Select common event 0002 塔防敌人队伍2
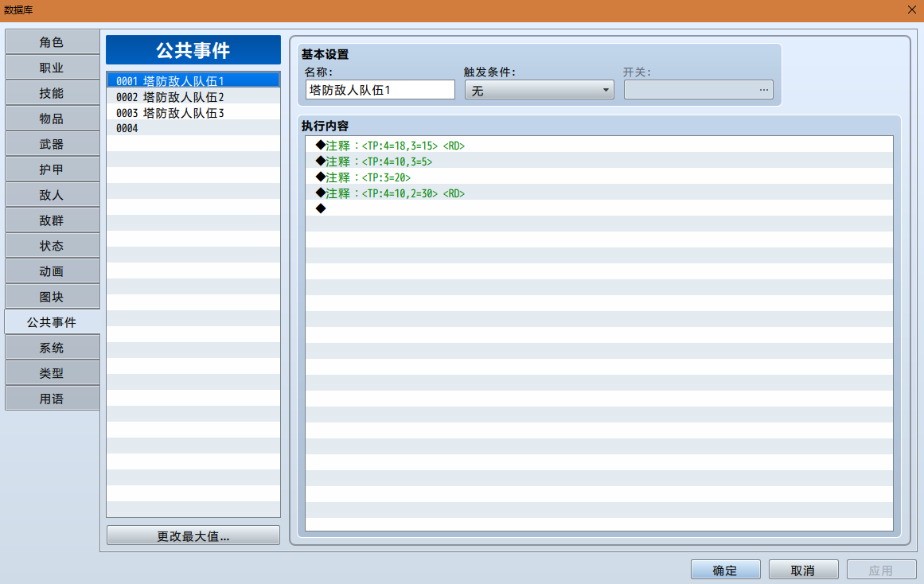The image size is (924, 584). (x=193, y=96)
